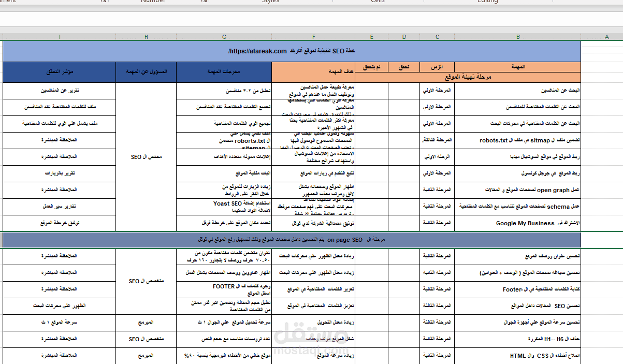623x364 pixels.
Task: Select the cell "البحث عن الكلمات المفتاحية للمنافسين"
Action: (x=518, y=107)
